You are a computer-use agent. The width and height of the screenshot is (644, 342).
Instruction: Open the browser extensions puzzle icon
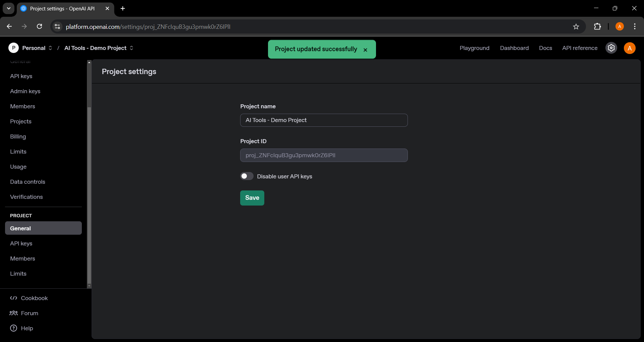(x=597, y=26)
